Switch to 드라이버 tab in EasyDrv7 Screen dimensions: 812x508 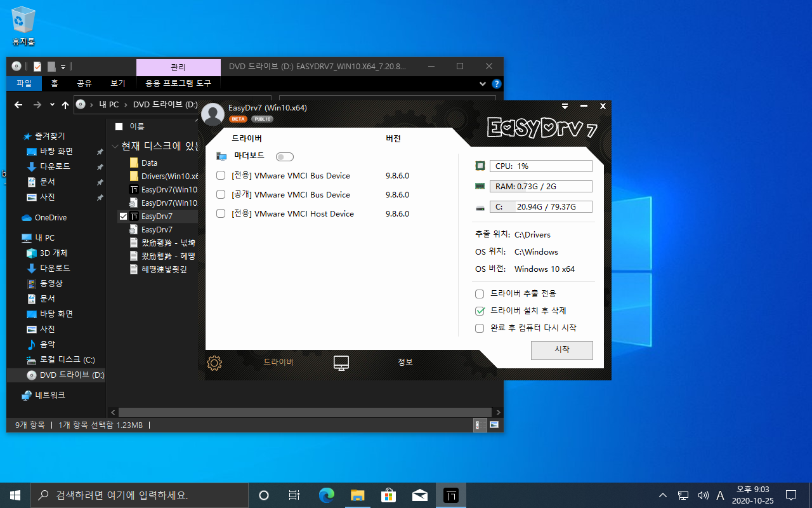click(x=278, y=362)
